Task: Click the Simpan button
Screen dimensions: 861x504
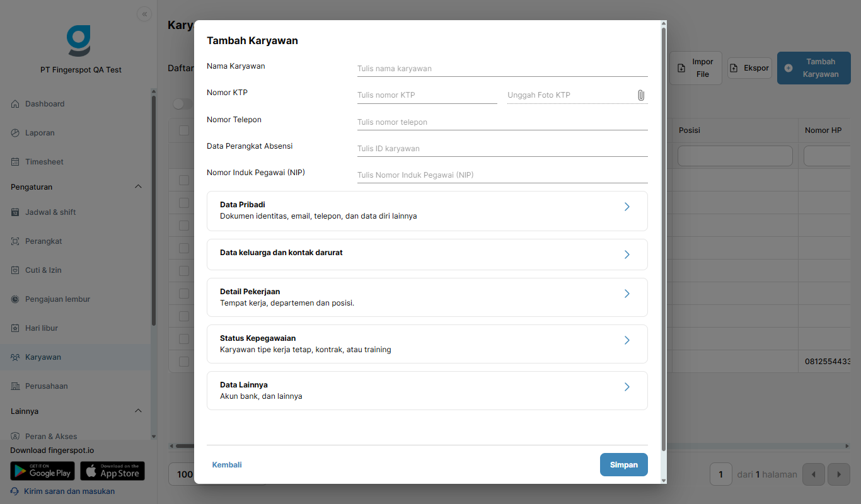Action: [x=624, y=465]
